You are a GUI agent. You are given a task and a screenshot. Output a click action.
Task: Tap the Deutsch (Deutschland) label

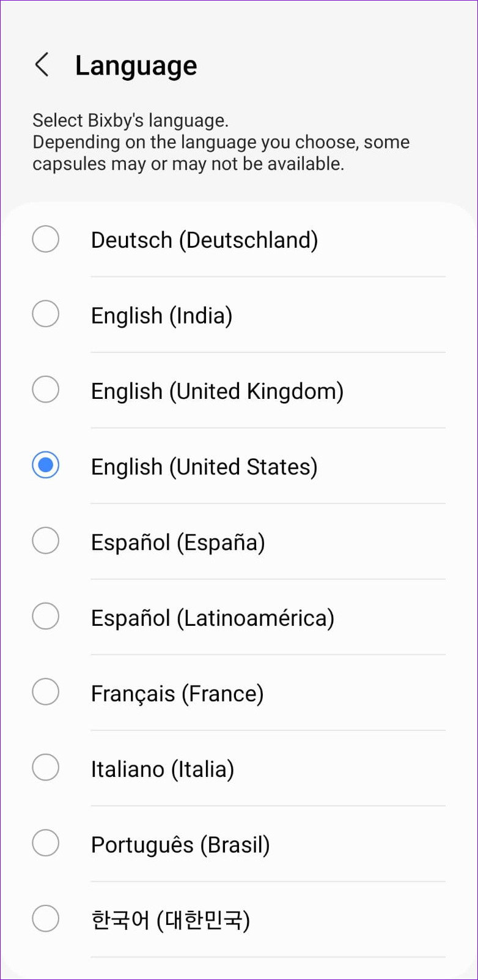[204, 240]
